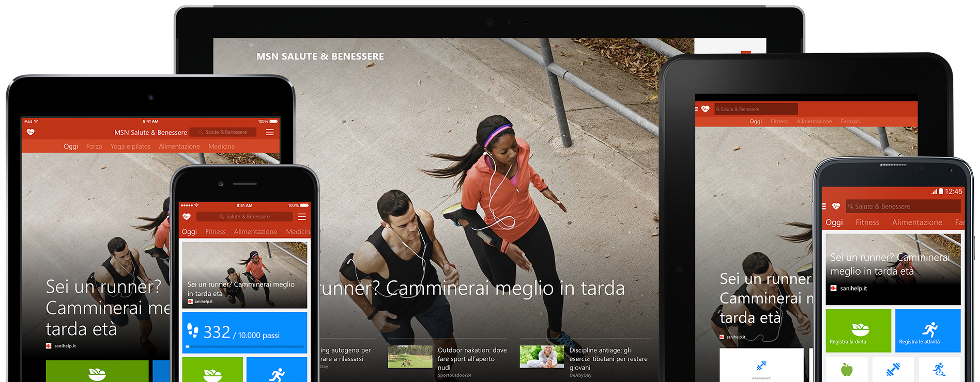Screen dimensions: 980x382
Task: Click the sanihelp.it source on Android tablet
Action: pos(732,337)
